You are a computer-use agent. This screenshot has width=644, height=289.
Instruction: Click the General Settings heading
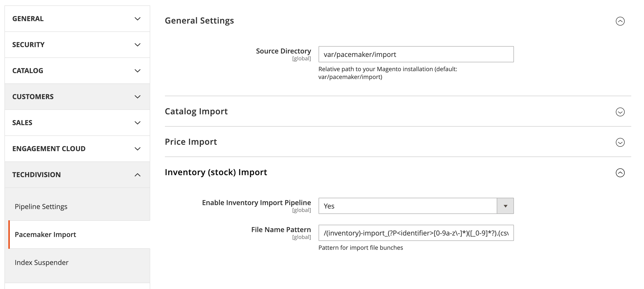coord(199,21)
